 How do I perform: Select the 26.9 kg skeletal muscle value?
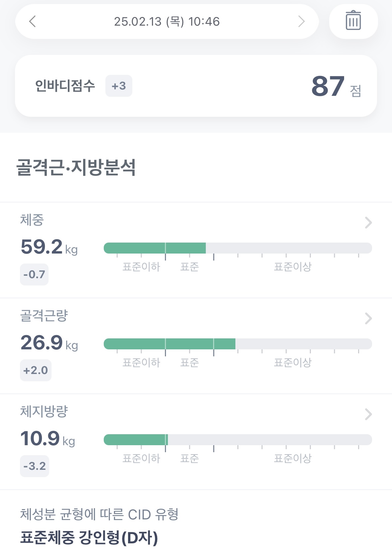pos(49,343)
